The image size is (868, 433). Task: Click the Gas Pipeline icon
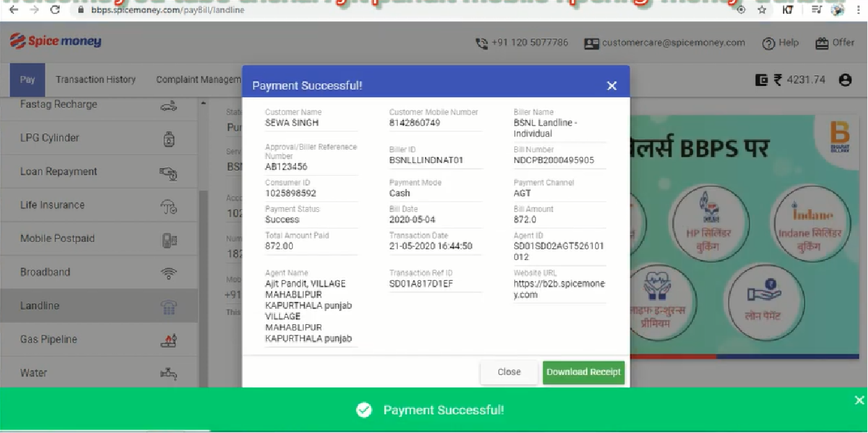[169, 340]
